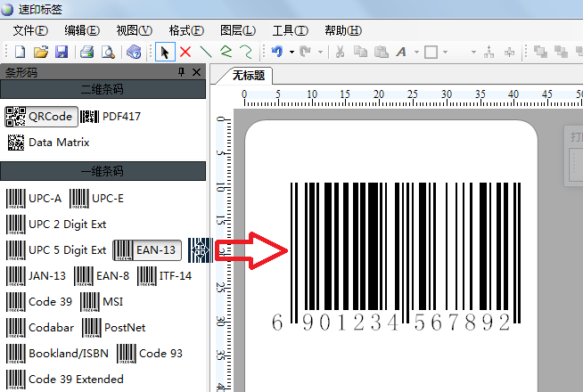
Task: Click the red X delete tool
Action: [x=185, y=52]
